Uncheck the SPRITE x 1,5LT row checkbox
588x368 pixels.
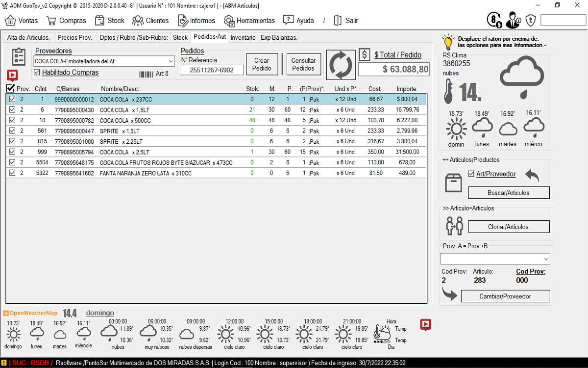(13, 131)
